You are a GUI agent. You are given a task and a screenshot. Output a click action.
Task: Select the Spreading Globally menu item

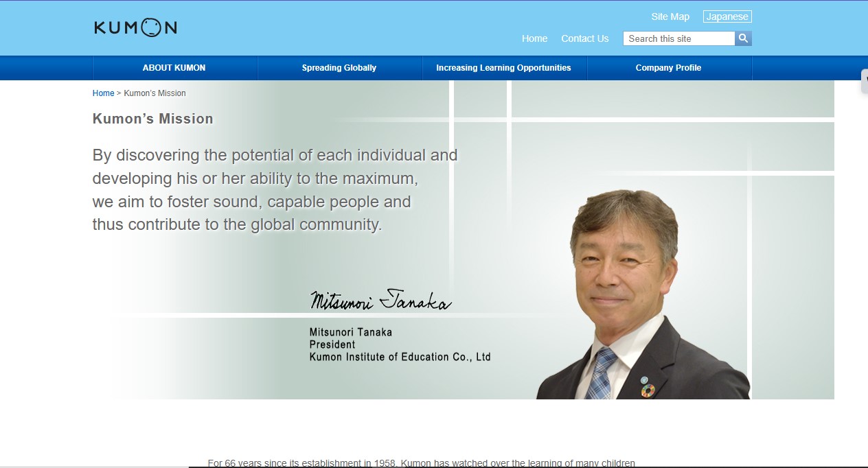click(x=339, y=68)
